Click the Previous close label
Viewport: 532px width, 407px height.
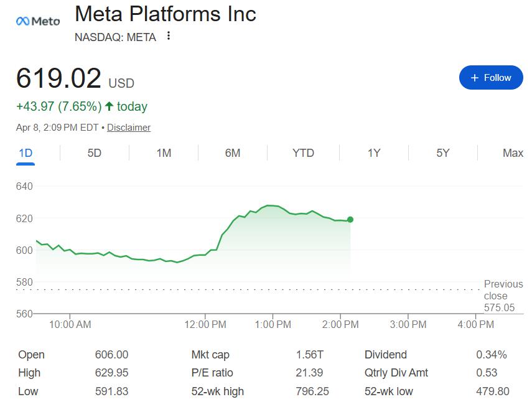click(x=503, y=290)
